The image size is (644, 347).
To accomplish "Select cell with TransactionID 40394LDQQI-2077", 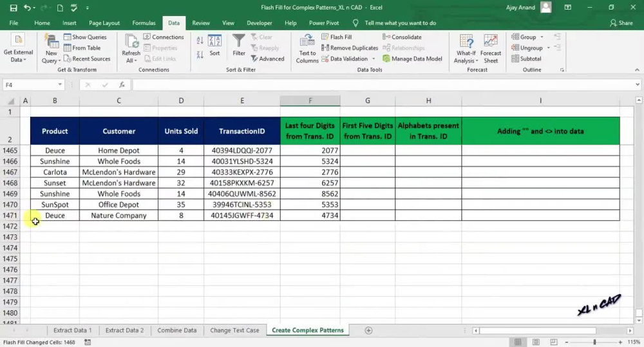I will 242,150.
